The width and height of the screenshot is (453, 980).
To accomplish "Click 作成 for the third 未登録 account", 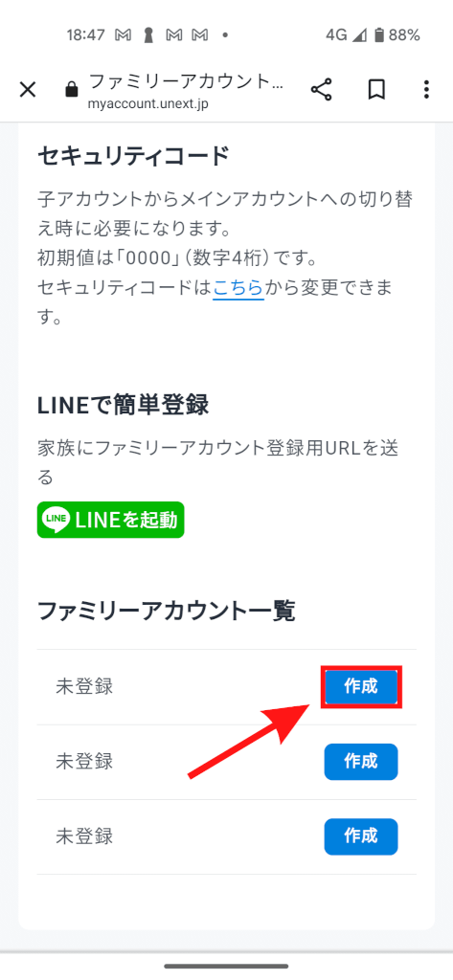I will 361,836.
